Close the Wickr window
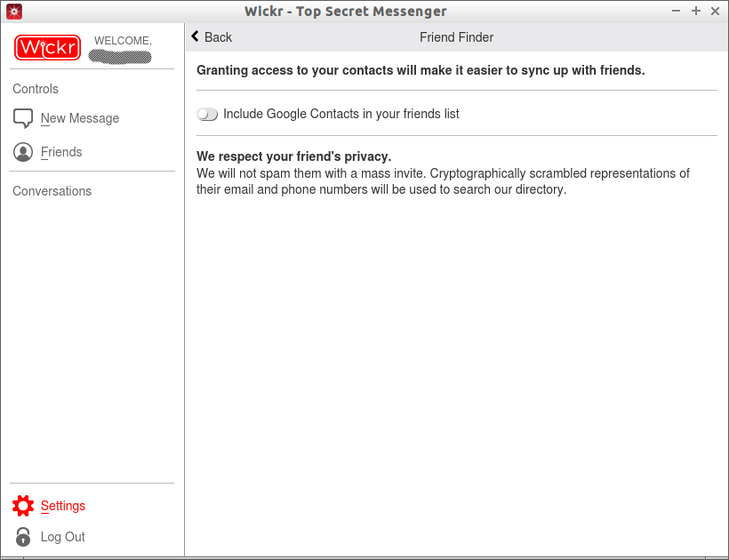Screen dimensions: 729x560 coord(715,12)
